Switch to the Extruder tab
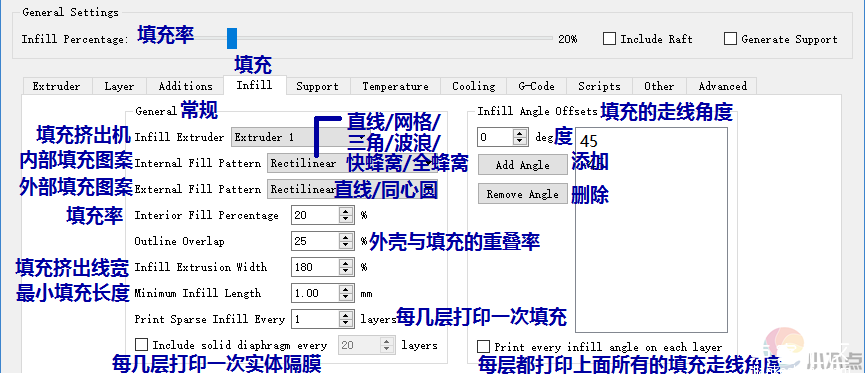Screen dimensions: 865x384 (56, 86)
